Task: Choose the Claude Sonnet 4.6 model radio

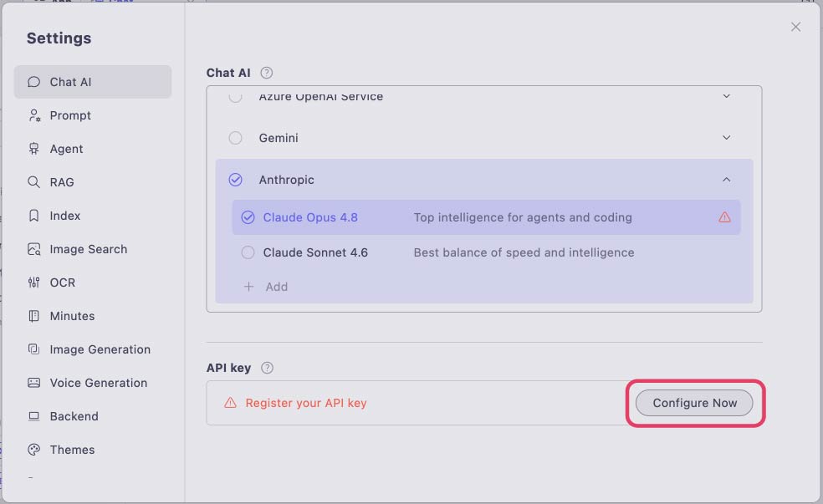Action: pos(248,252)
